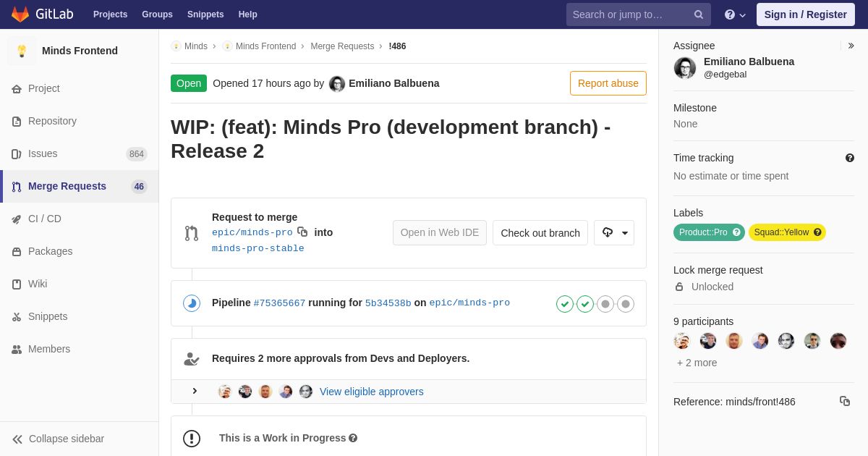The image size is (868, 456).
Task: Open the Projects menu in top bar
Action: tap(110, 14)
